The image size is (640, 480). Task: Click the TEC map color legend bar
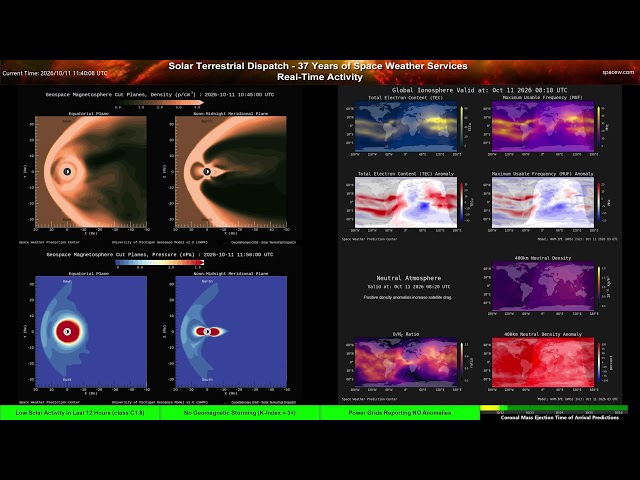[462, 127]
